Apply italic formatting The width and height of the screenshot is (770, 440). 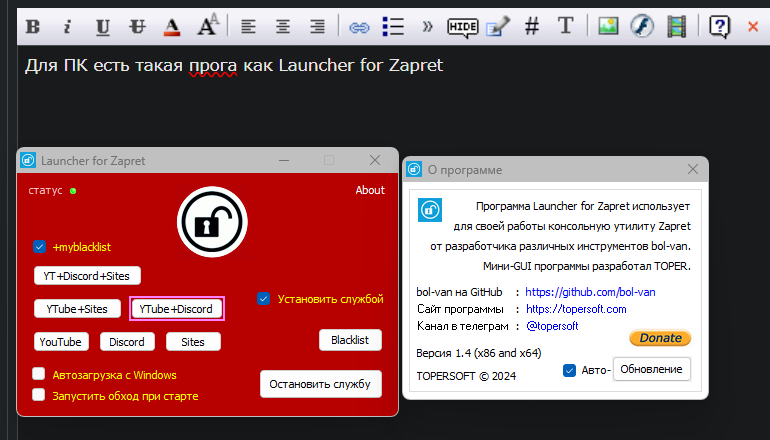coord(67,27)
